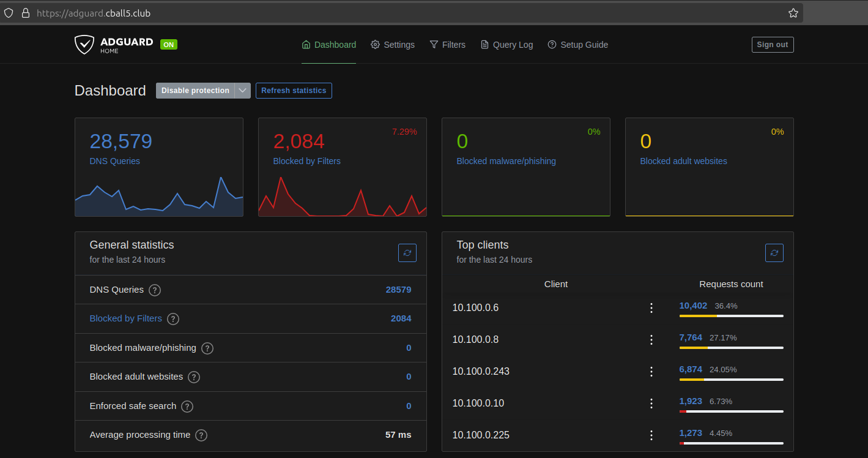Click the Top clients heading
The width and height of the screenshot is (868, 458).
[483, 245]
